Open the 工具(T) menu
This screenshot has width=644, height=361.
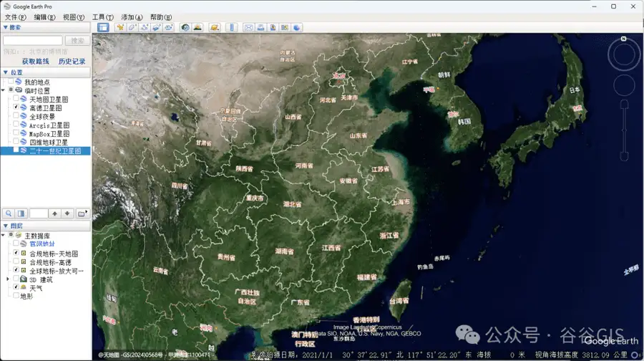point(102,17)
